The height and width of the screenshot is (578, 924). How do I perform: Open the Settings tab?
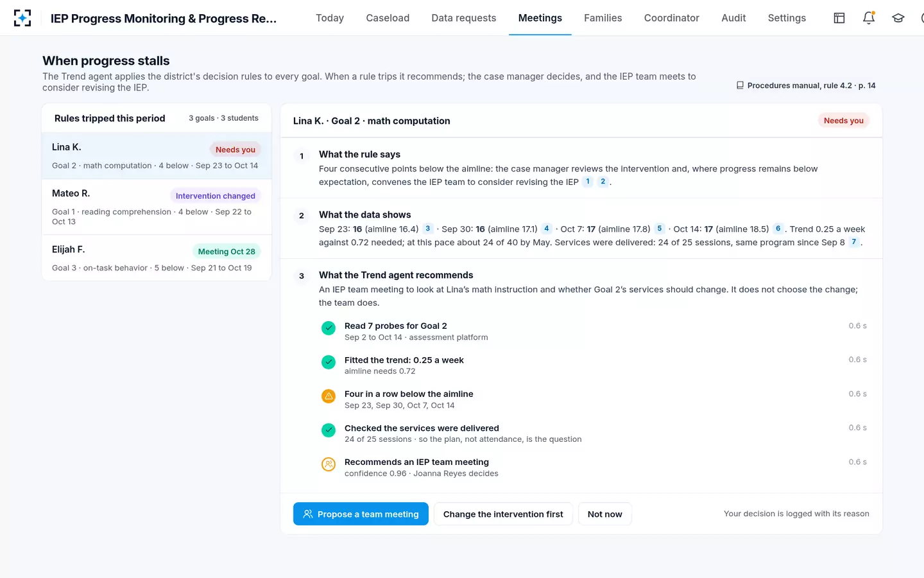[x=787, y=18]
